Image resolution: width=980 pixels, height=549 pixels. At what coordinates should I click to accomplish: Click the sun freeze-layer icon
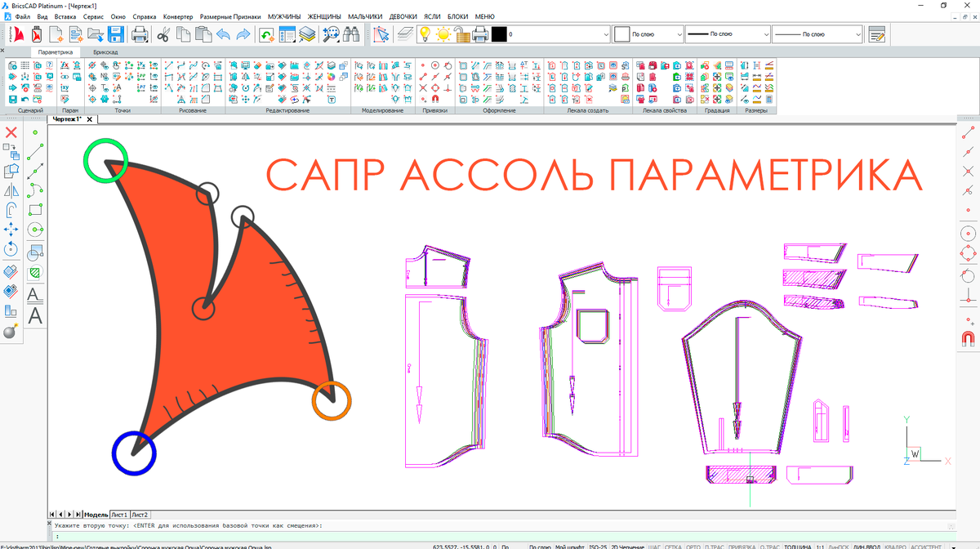click(443, 34)
